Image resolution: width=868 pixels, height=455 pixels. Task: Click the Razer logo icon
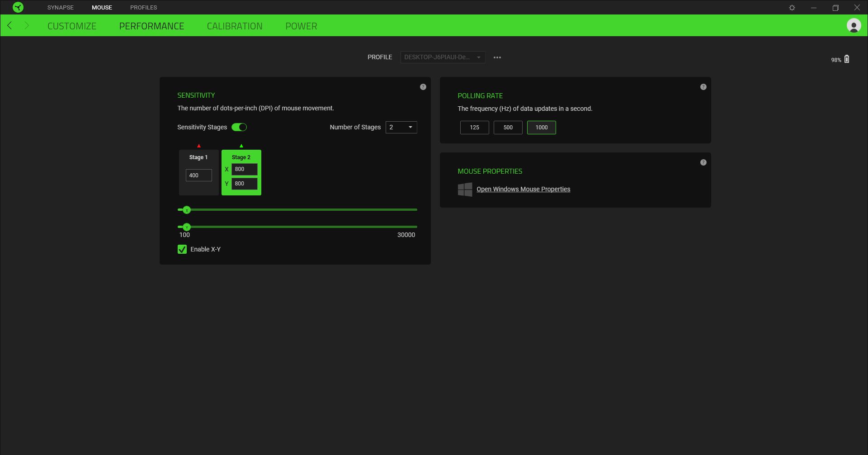coord(18,7)
